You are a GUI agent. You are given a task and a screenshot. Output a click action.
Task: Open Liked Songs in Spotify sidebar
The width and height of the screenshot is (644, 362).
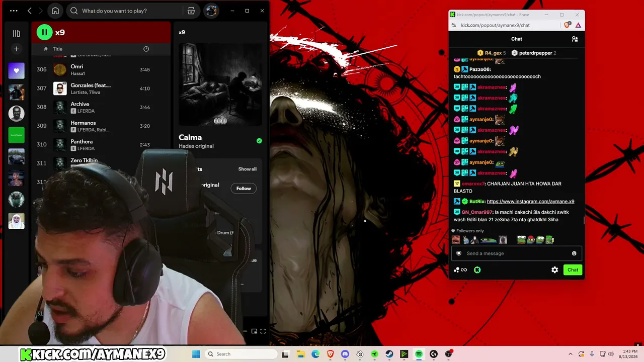[16, 71]
